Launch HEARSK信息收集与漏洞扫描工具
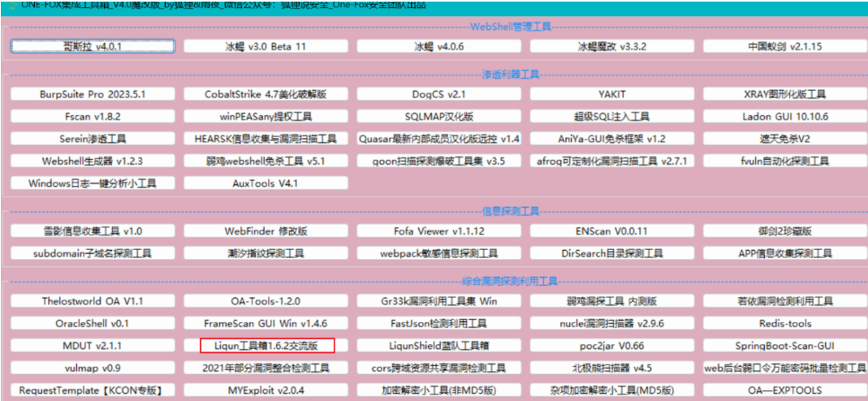Screen dimensions: 868x401 click(266, 138)
